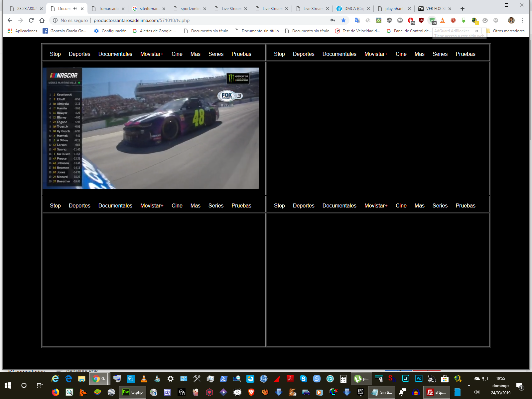Expand Movistar+ menu in bottom-left player

(x=152, y=205)
